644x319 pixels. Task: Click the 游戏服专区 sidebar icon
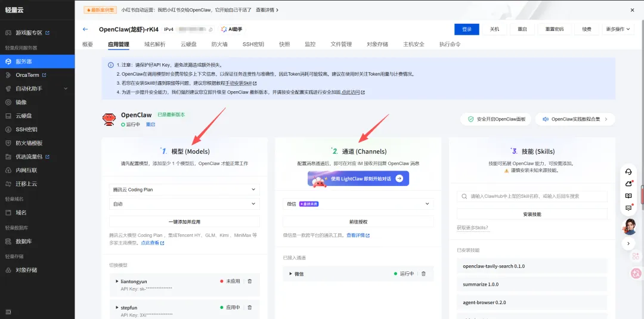pos(8,32)
